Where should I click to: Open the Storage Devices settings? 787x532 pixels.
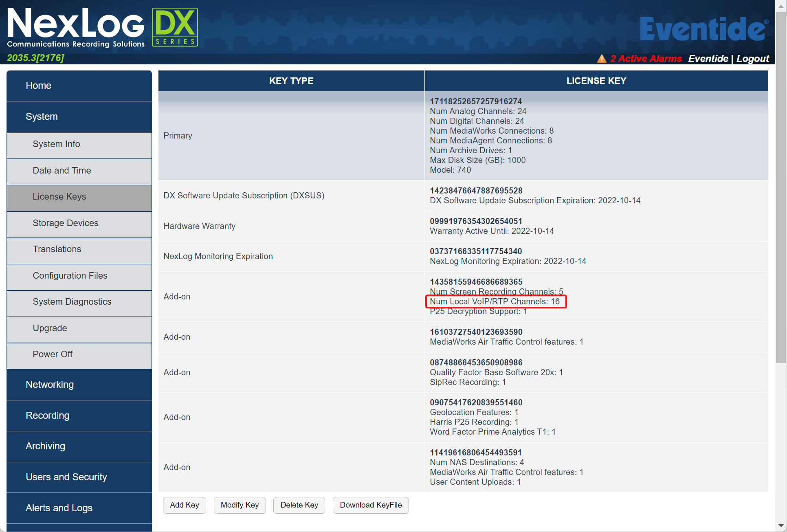[65, 223]
